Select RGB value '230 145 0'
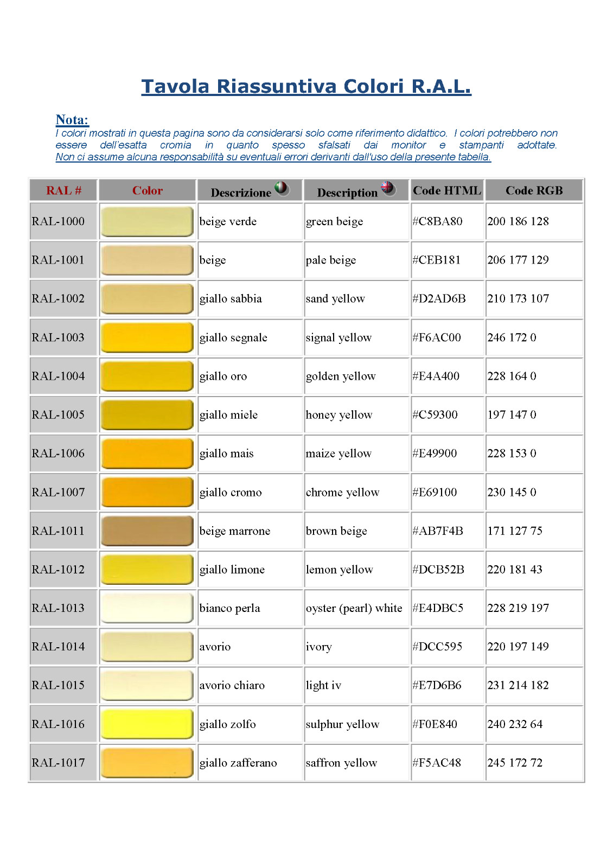613x868 pixels. point(512,492)
